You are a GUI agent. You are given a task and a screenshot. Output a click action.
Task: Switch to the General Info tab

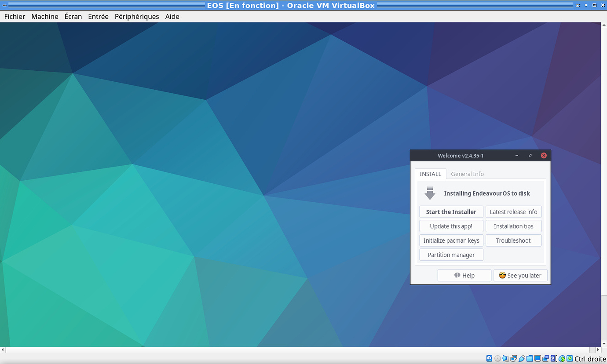pyautogui.click(x=467, y=174)
